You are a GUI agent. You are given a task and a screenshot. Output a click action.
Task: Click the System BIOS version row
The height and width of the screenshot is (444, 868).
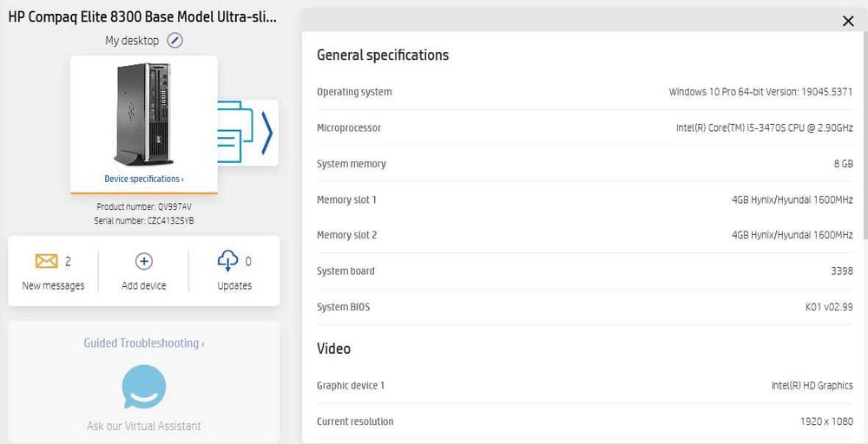pos(584,307)
